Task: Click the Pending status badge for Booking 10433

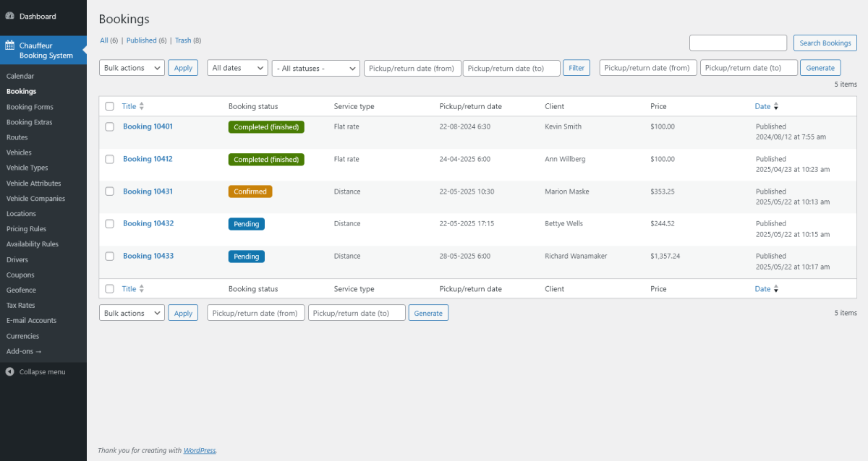Action: click(x=246, y=256)
